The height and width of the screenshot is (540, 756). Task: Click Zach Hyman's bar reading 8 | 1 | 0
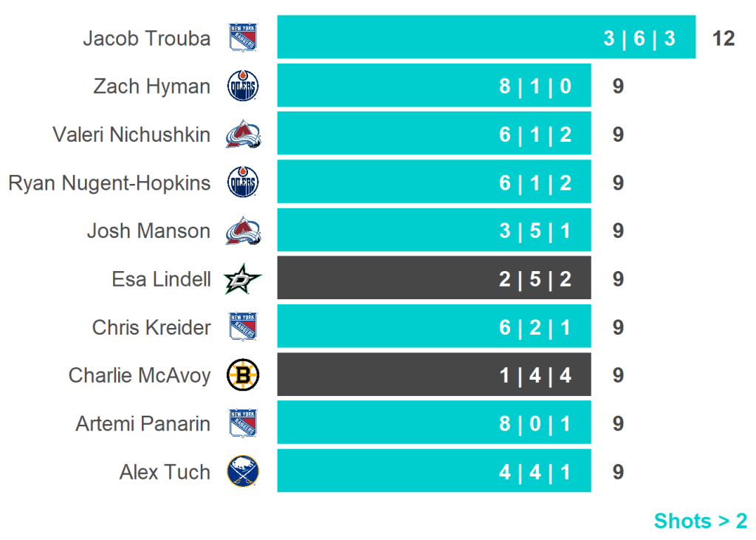[433, 86]
